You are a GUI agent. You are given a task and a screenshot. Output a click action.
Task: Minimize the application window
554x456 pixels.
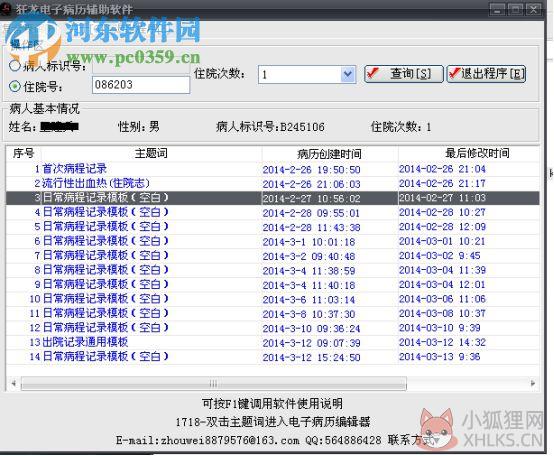click(x=497, y=9)
